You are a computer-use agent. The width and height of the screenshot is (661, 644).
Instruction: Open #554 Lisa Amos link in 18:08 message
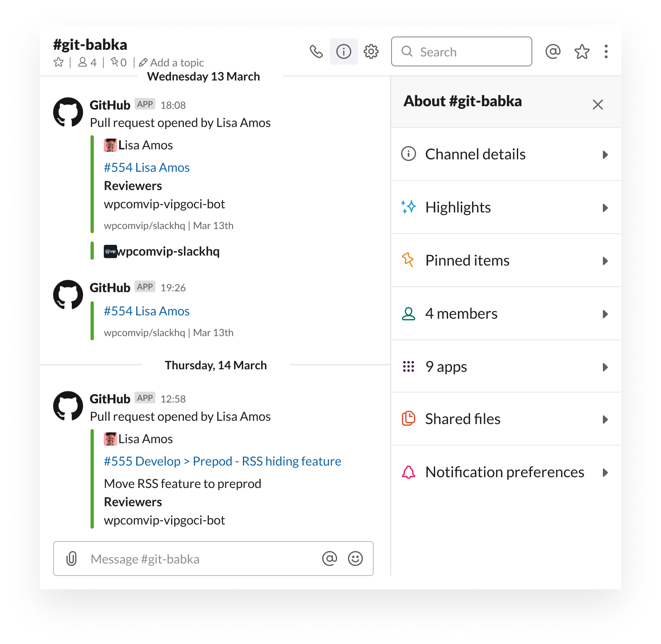point(147,168)
